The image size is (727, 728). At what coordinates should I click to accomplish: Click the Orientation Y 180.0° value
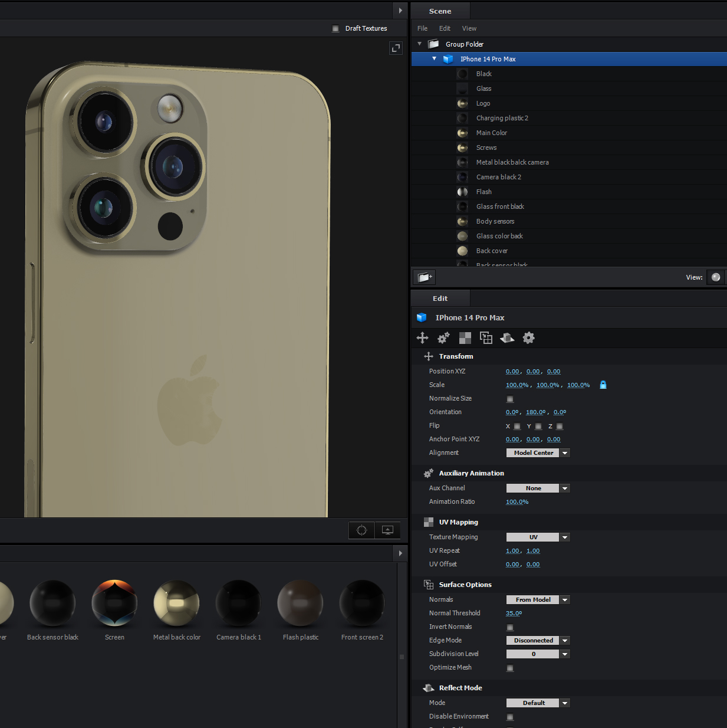tap(535, 412)
